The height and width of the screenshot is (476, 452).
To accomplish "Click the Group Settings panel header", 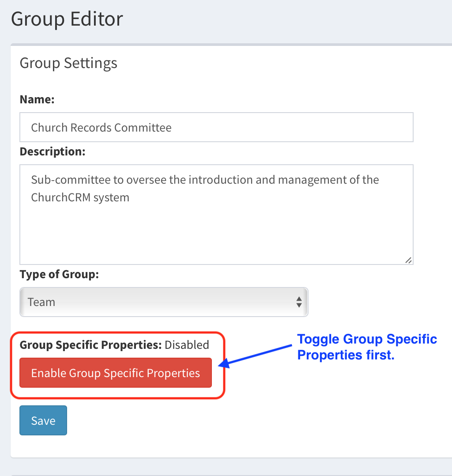I will [x=68, y=63].
